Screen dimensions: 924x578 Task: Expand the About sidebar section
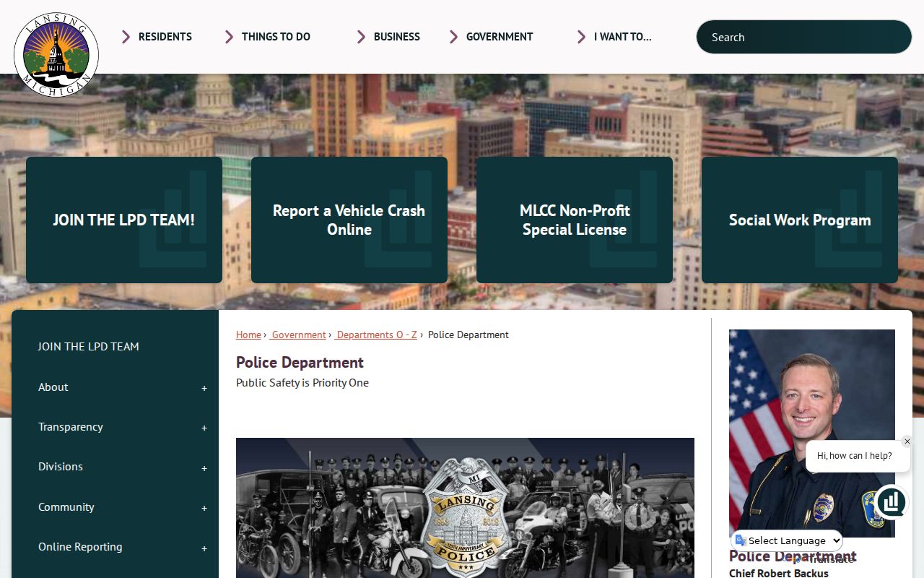pos(204,388)
